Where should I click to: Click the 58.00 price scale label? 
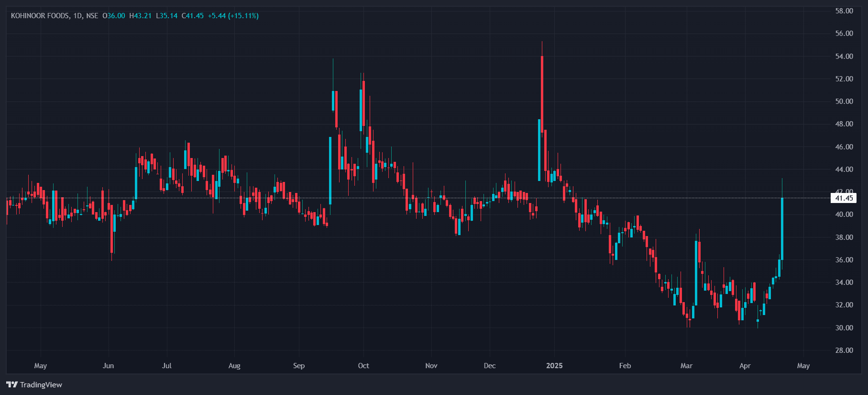(844, 11)
